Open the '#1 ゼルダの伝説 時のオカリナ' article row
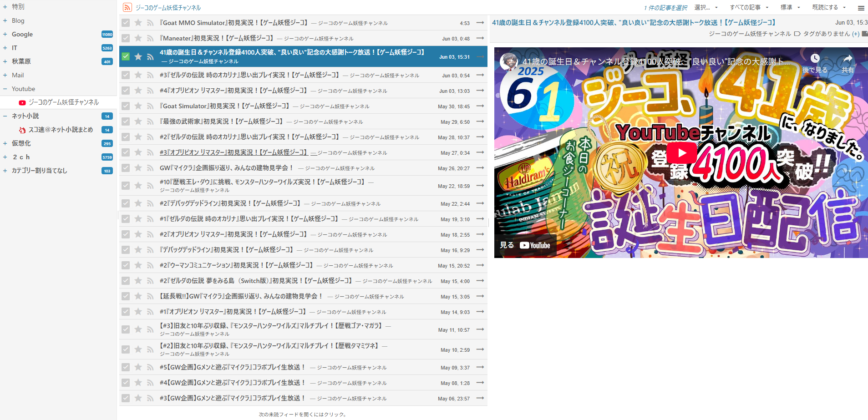 coord(303,219)
